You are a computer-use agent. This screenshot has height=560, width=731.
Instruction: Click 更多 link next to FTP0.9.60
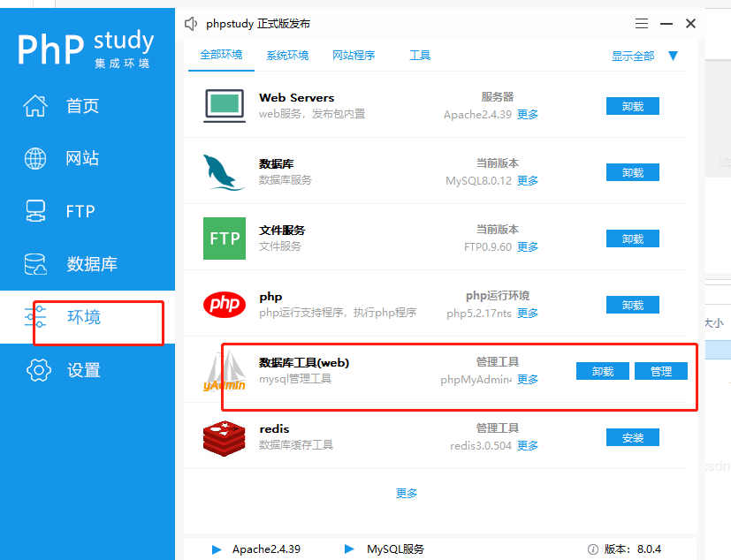(x=528, y=247)
